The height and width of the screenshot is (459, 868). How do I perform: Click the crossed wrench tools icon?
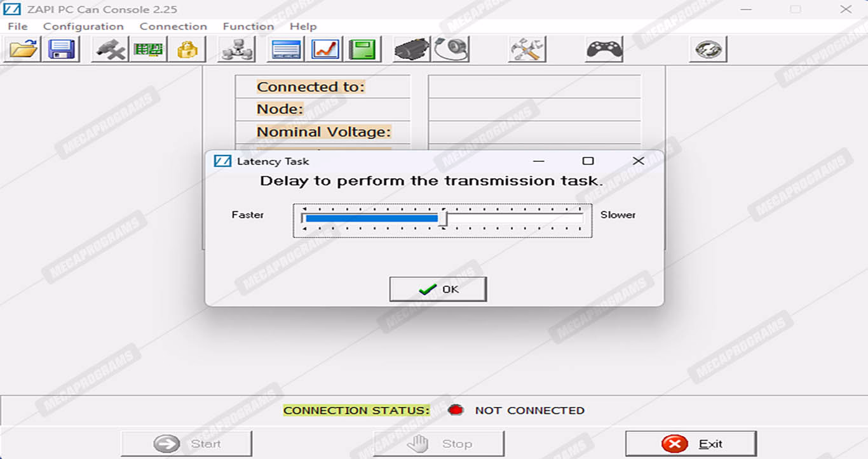[527, 49]
